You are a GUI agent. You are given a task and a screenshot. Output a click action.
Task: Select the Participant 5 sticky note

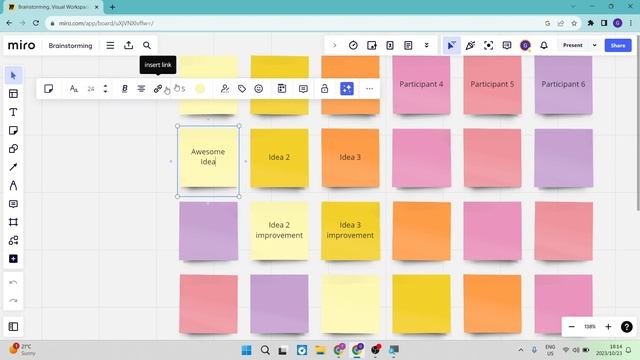tap(492, 84)
